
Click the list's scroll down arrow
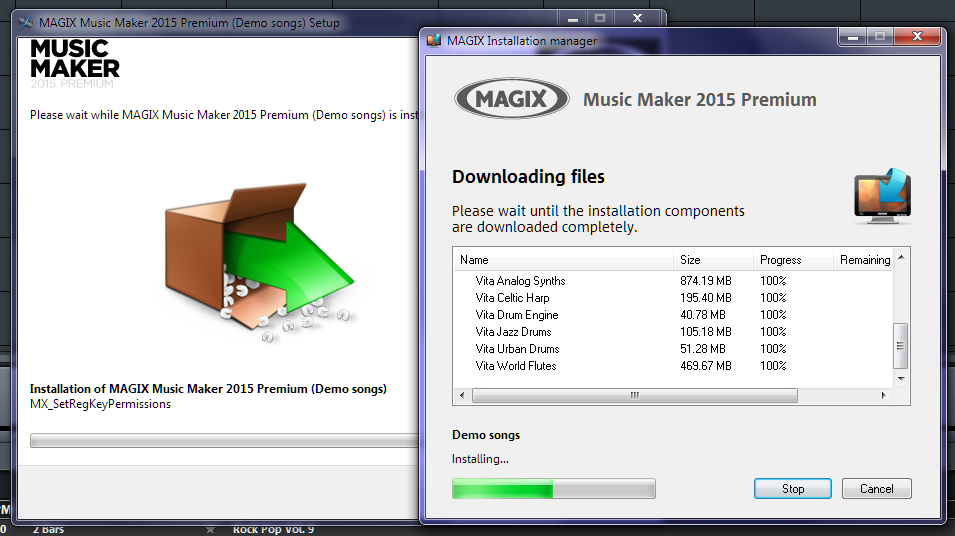(901, 378)
